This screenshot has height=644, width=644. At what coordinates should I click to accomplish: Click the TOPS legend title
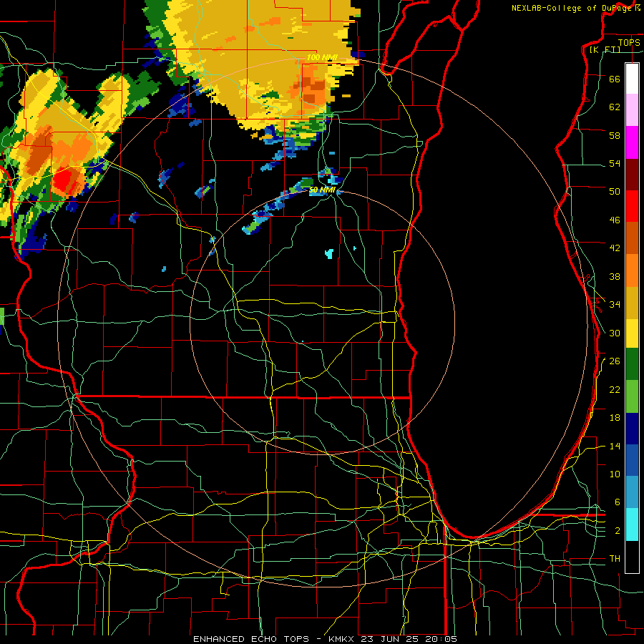point(629,42)
